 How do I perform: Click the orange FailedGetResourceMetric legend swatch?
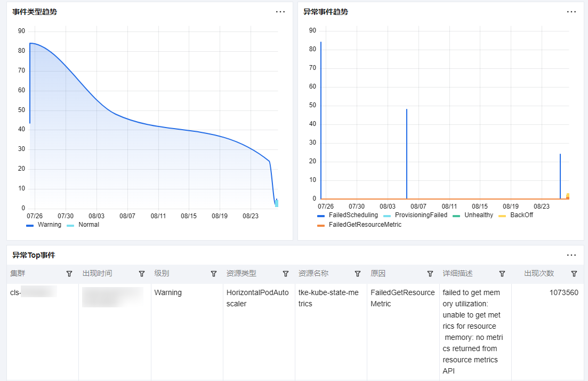click(321, 226)
